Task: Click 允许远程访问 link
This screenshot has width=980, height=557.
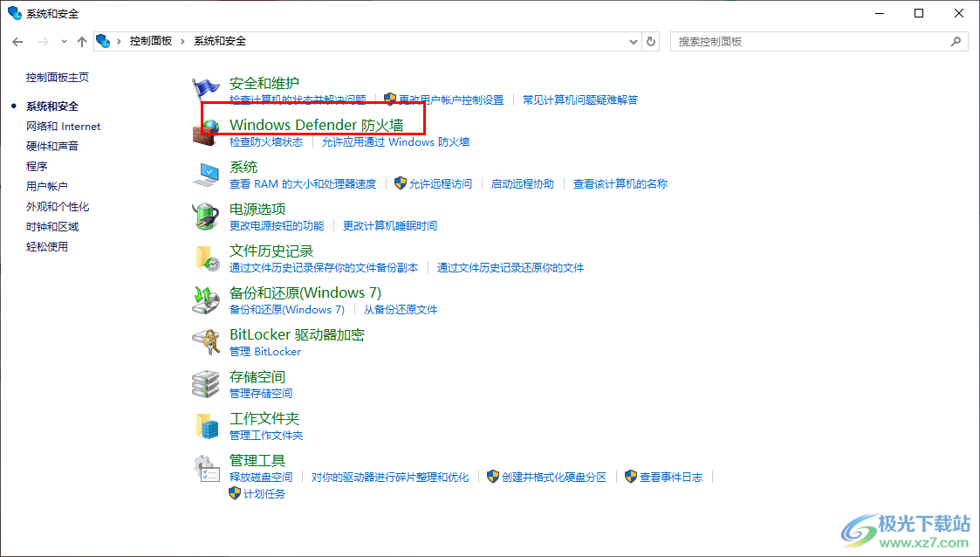Action: [441, 184]
